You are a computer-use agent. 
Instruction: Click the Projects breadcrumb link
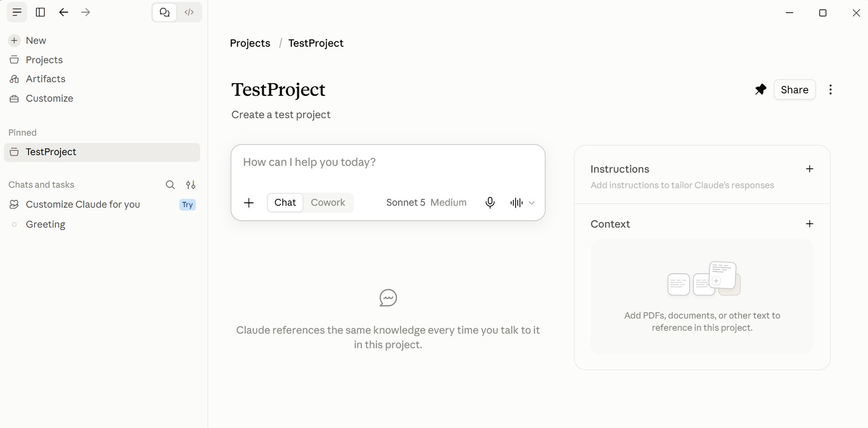click(250, 43)
